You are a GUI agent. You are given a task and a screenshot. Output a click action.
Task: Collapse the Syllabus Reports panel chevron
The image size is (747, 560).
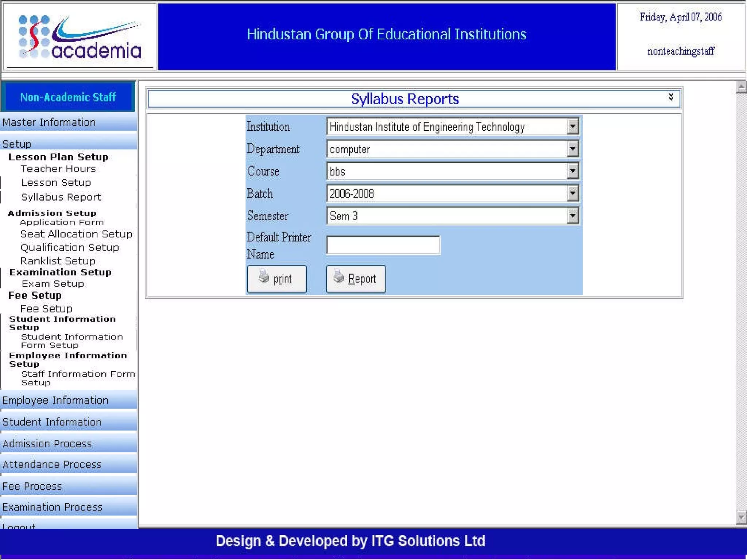(x=671, y=97)
